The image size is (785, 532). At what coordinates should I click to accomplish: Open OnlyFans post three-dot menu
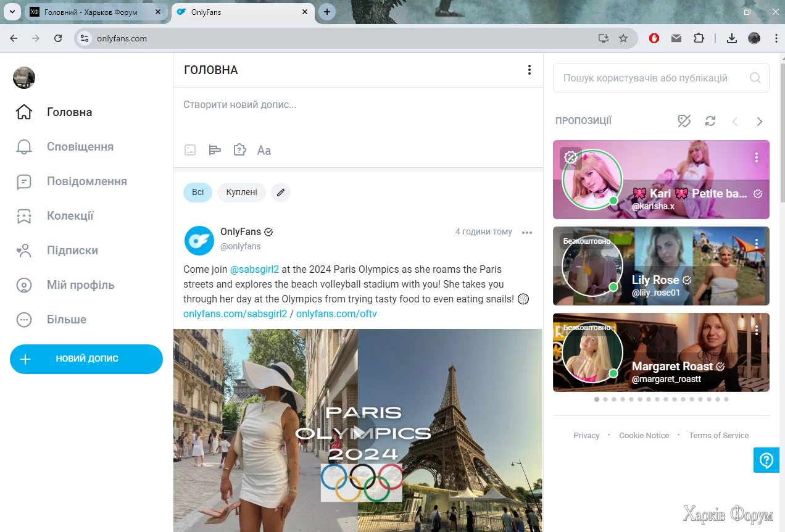coord(527,233)
